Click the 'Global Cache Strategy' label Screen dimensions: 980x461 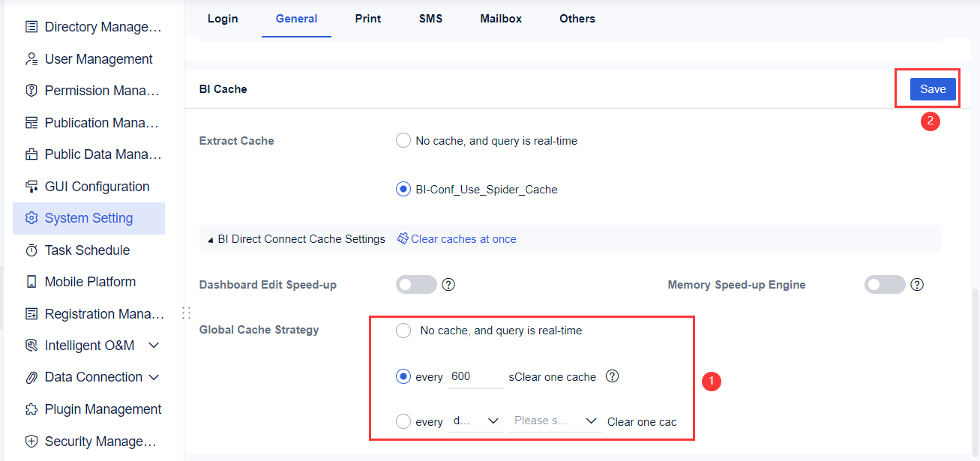point(259,330)
